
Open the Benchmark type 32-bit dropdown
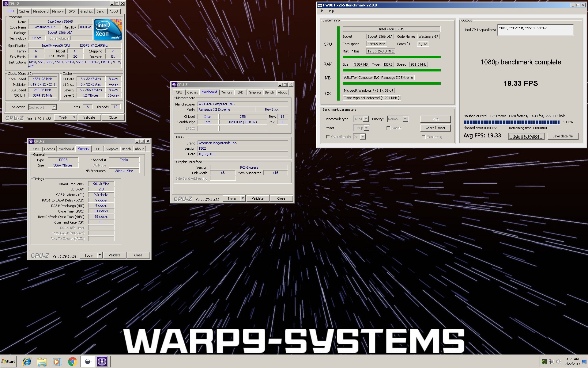pyautogui.click(x=360, y=119)
